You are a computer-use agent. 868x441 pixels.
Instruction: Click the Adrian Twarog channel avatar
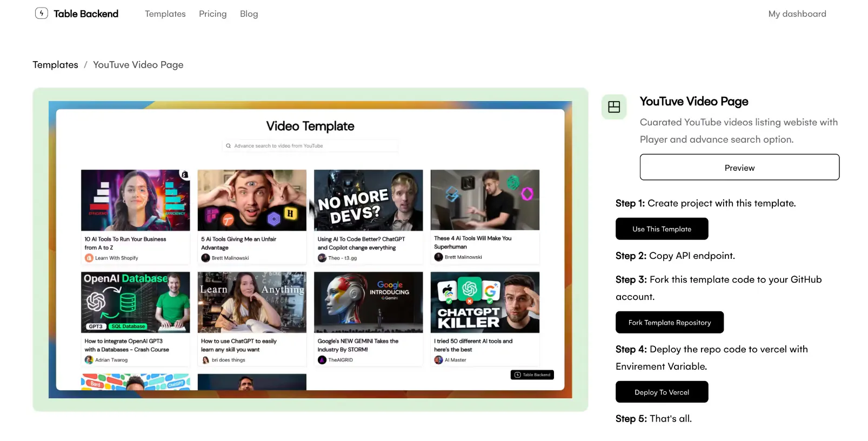tap(89, 360)
